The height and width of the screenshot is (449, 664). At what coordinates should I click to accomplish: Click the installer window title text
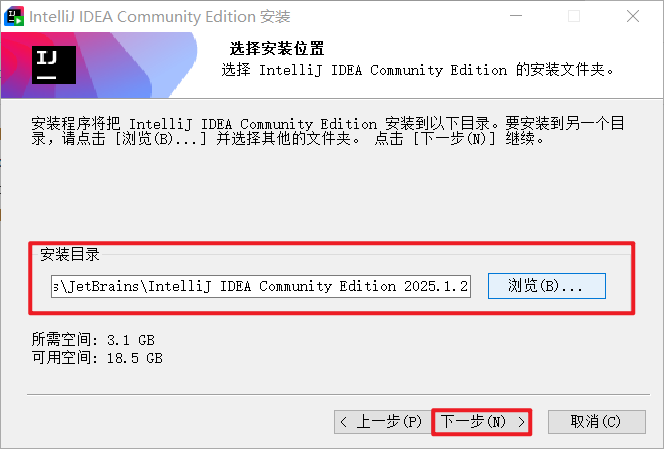160,17
